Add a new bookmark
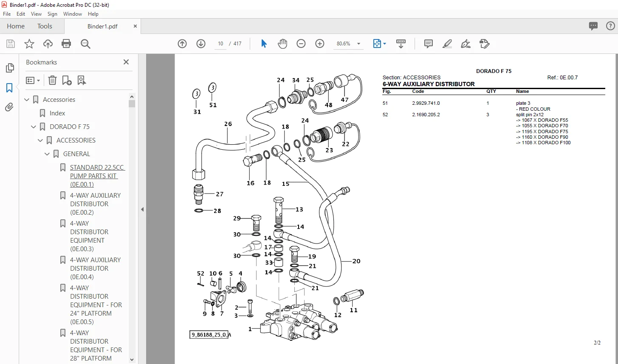The image size is (618, 364). (67, 80)
